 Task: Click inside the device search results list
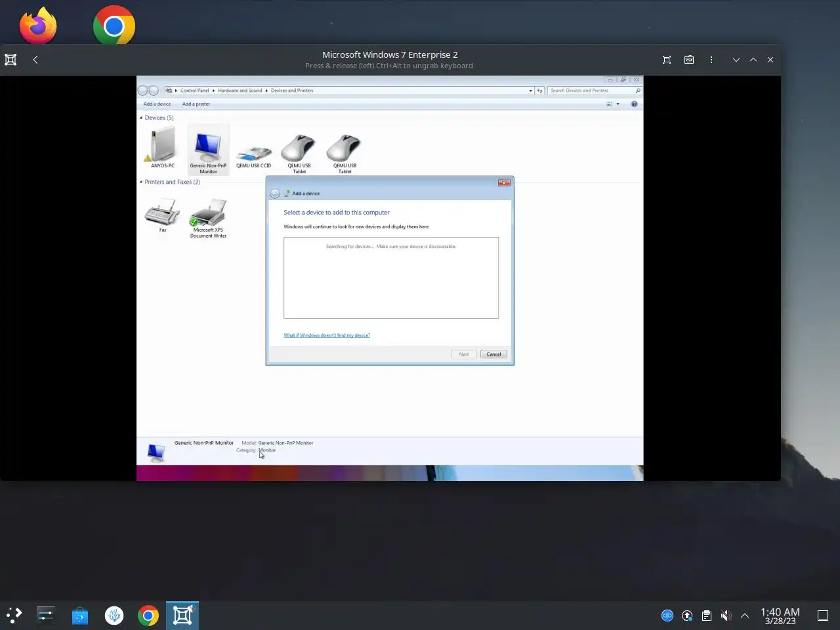click(391, 278)
